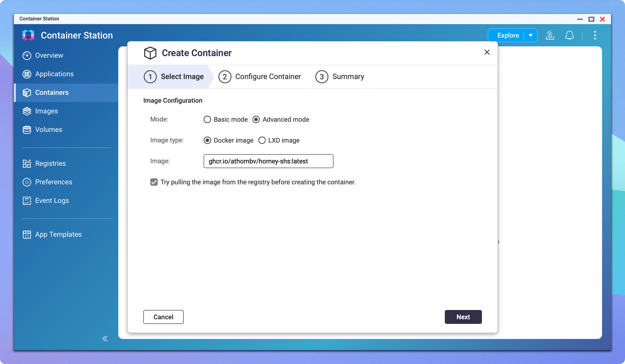Select Basic mode
This screenshot has width=625, height=364.
207,119
